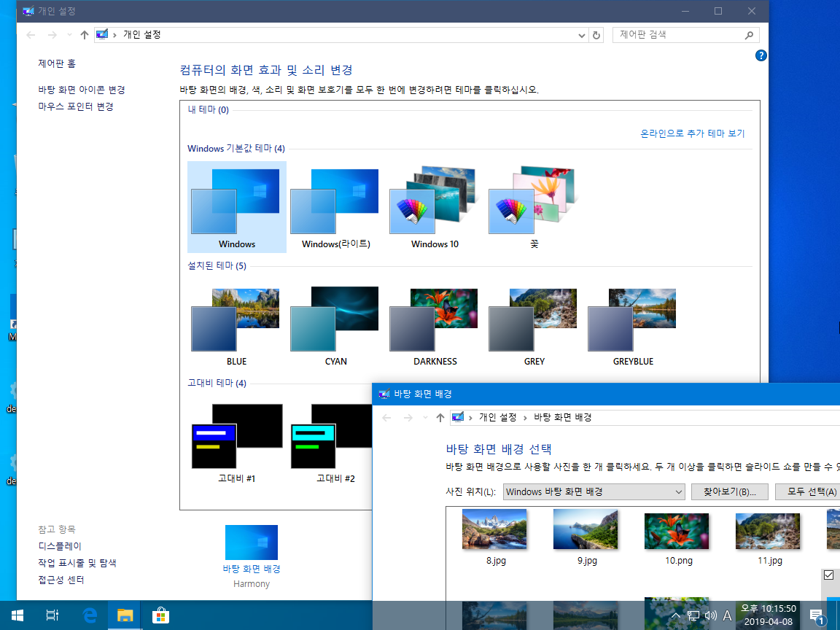Choose the GREYBLUE installed theme
840x630 pixels.
[x=633, y=324]
